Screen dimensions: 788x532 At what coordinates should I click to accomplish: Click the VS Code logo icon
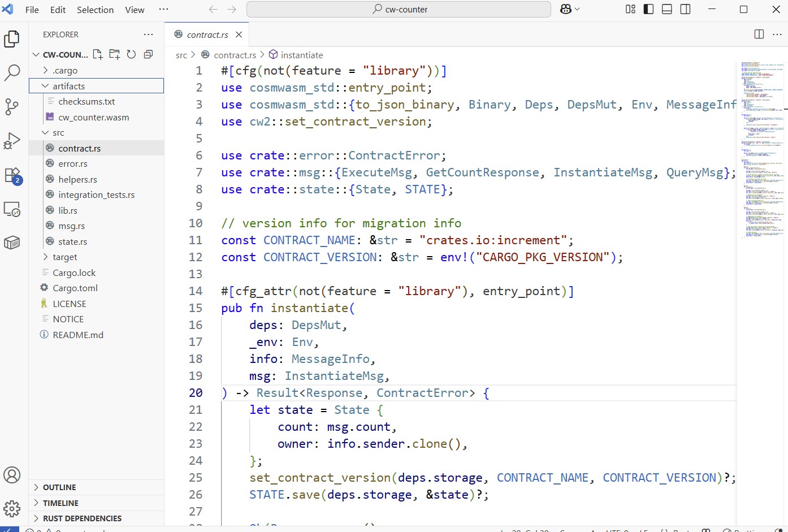(8, 10)
